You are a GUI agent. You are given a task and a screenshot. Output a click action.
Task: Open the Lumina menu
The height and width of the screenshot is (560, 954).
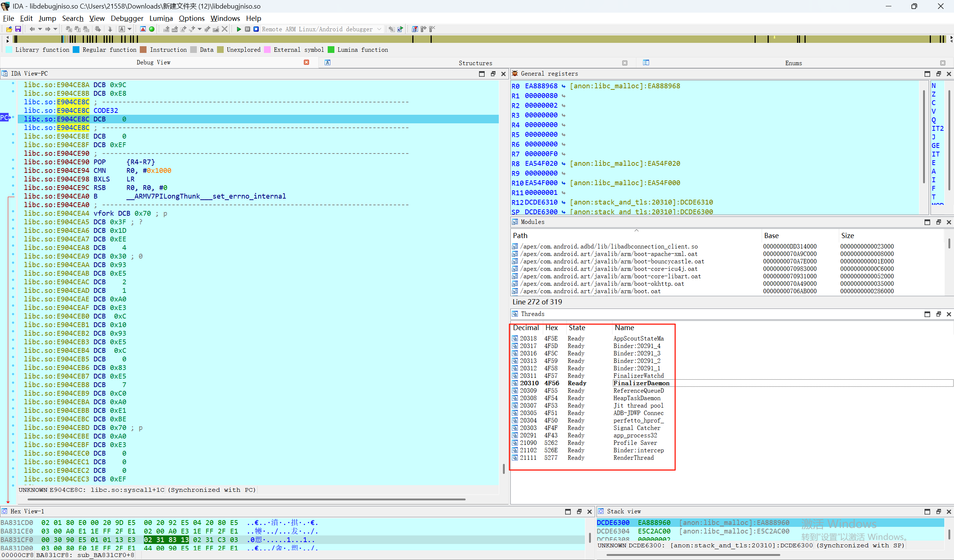tap(161, 18)
